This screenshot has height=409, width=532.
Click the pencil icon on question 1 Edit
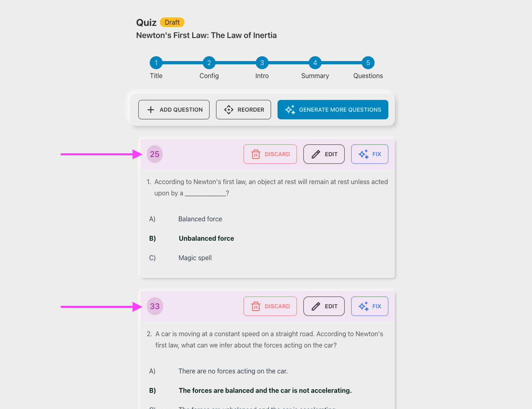point(316,154)
